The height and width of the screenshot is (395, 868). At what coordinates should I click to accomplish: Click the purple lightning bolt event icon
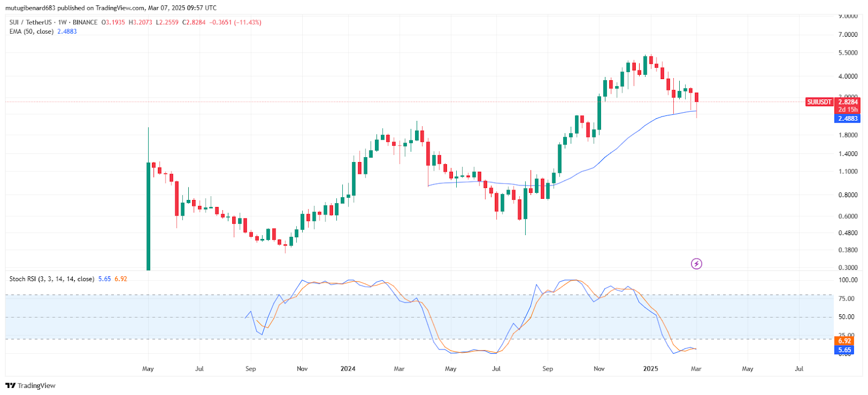697,264
